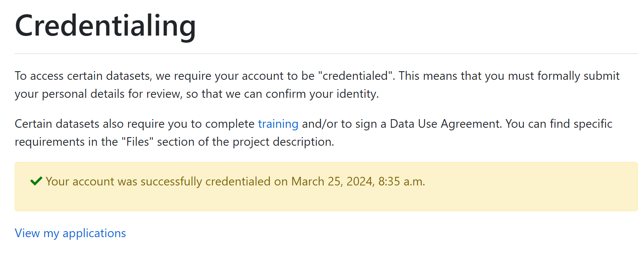Click the empty area inside the yellow alert box
The image size is (644, 263).
(x=532, y=187)
